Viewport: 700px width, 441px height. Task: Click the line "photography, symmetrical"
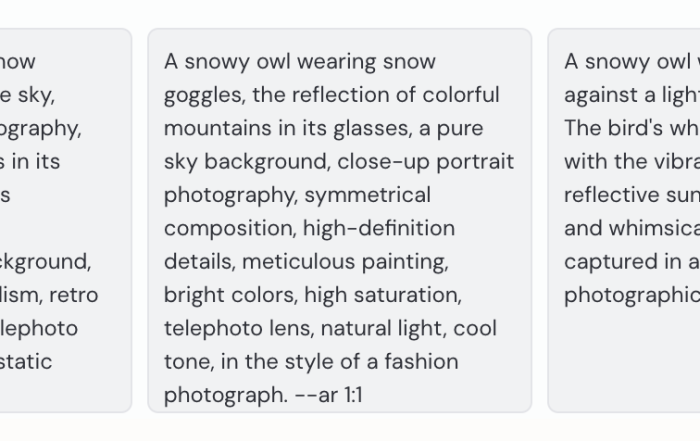click(297, 196)
